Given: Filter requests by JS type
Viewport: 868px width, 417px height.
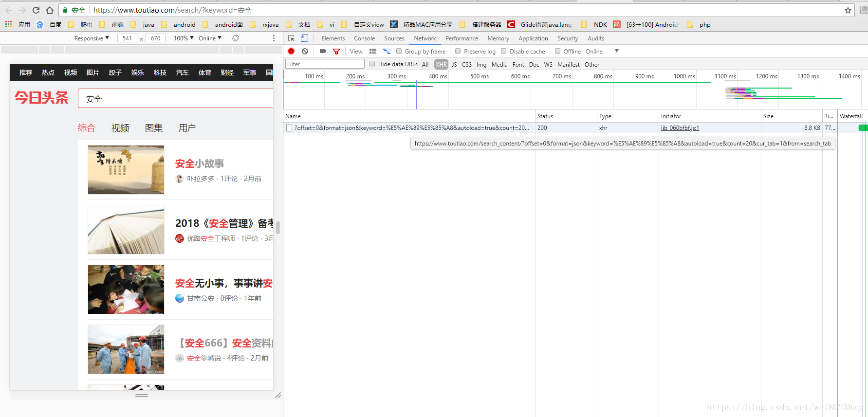Looking at the screenshot, I should click(454, 64).
